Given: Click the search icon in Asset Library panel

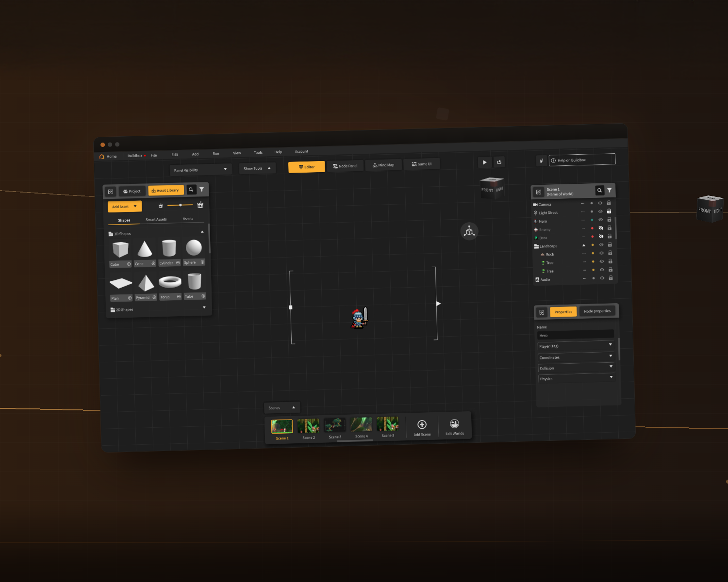Looking at the screenshot, I should tap(191, 190).
